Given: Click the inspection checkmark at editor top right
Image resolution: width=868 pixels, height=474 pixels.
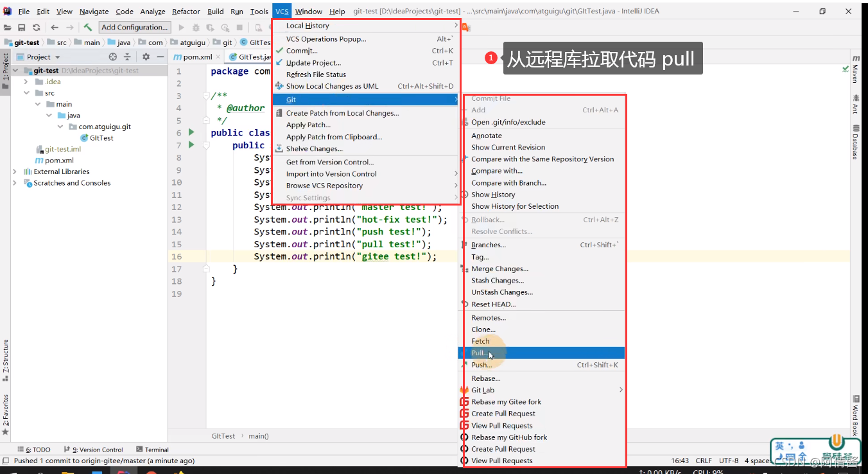Looking at the screenshot, I should [x=846, y=69].
